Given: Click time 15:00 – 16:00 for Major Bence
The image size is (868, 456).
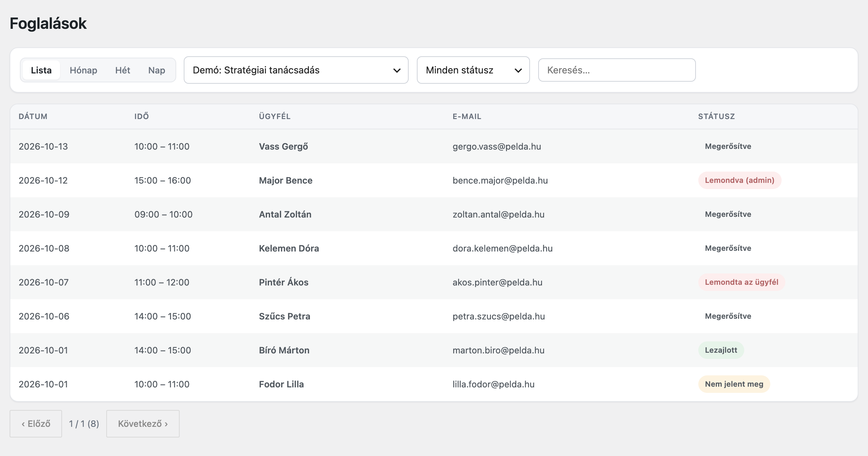Looking at the screenshot, I should click(162, 180).
